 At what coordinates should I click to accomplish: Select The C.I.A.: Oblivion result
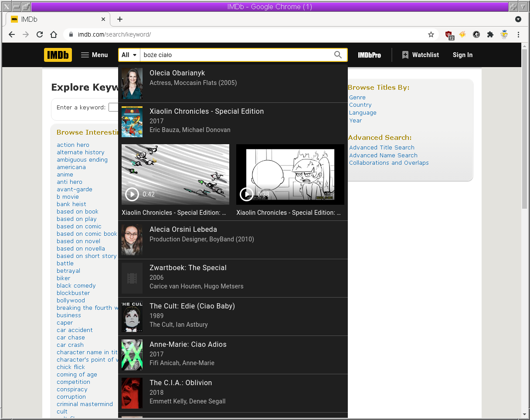pos(233,393)
